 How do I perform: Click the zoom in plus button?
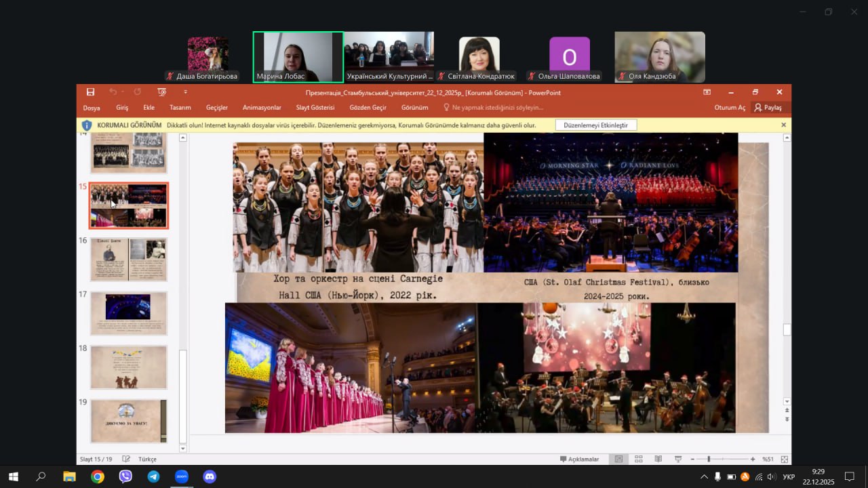(753, 459)
